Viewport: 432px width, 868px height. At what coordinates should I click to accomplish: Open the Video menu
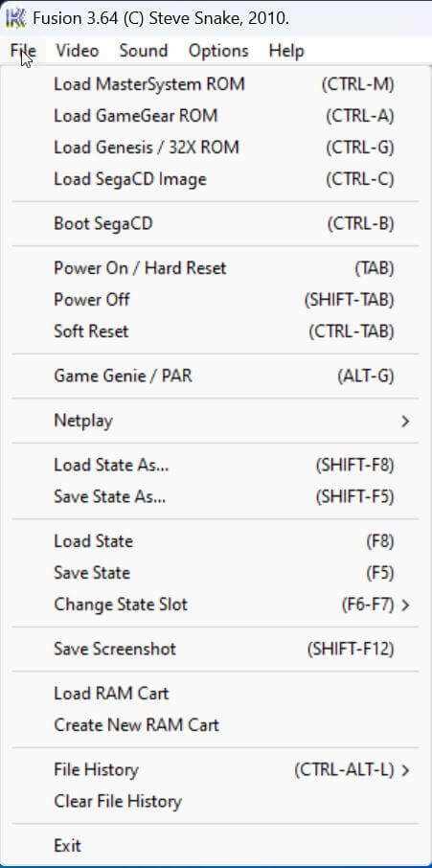pos(78,51)
